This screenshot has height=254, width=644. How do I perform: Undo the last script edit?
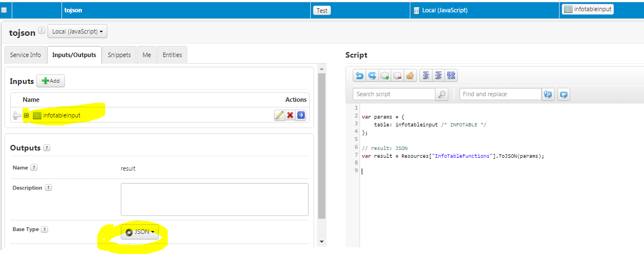click(359, 76)
